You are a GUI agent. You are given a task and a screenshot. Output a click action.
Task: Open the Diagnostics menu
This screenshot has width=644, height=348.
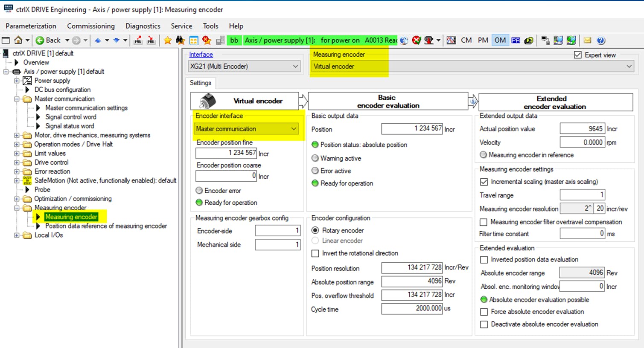tap(143, 26)
